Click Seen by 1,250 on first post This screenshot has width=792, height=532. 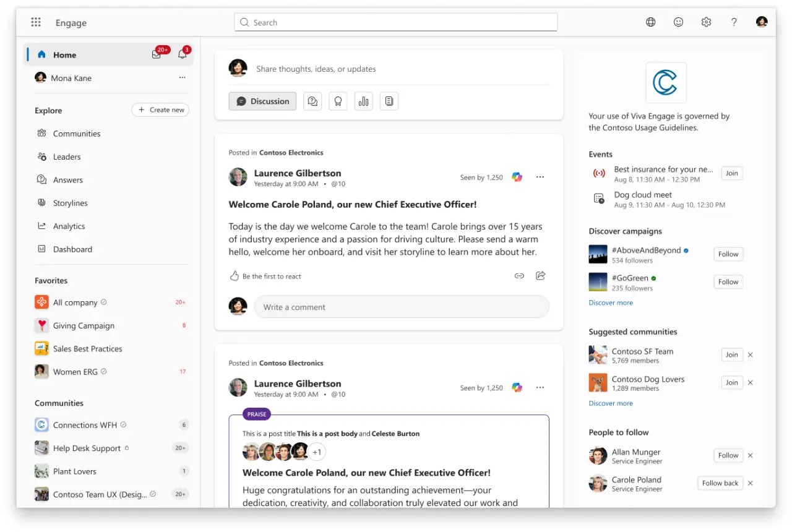tap(481, 178)
